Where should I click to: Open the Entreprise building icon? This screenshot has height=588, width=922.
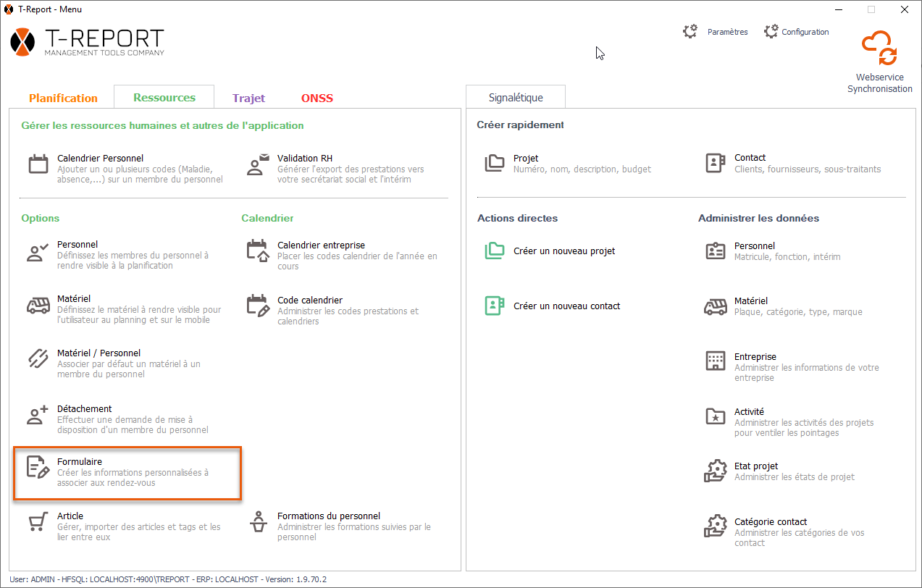click(x=715, y=361)
